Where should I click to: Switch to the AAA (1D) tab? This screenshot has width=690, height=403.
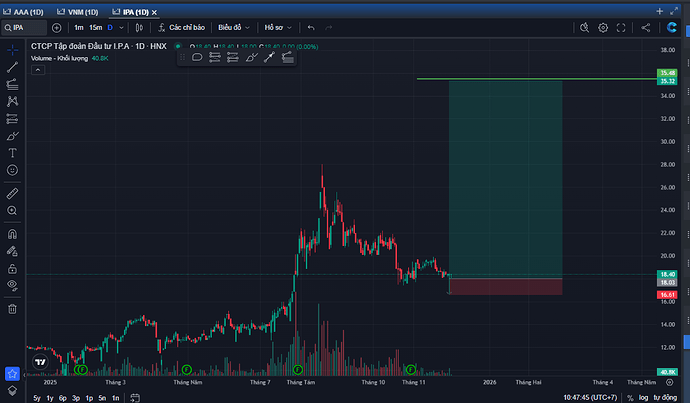pos(23,12)
